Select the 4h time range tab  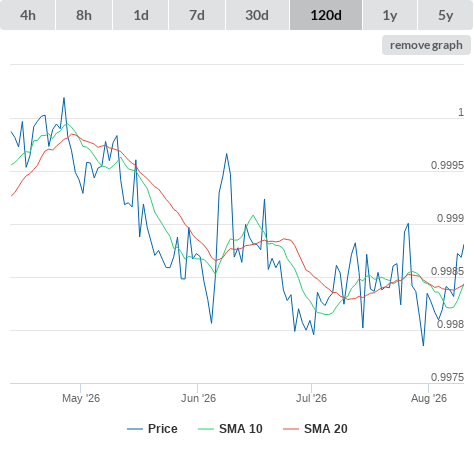pyautogui.click(x=28, y=15)
